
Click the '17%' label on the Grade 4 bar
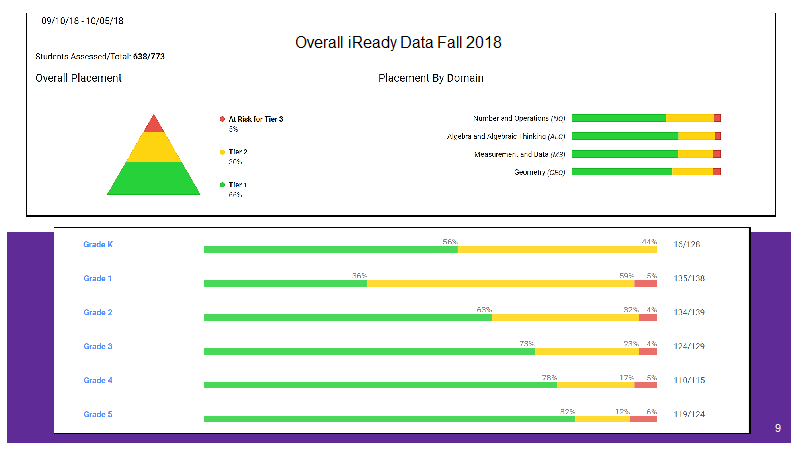(x=627, y=378)
